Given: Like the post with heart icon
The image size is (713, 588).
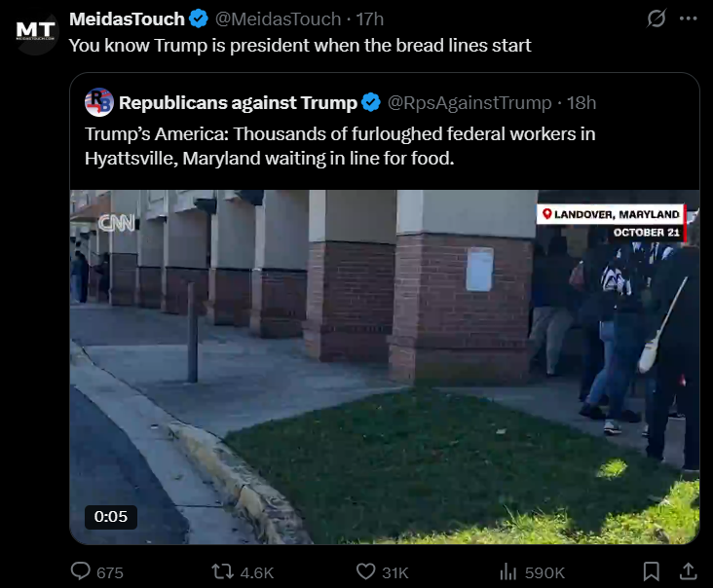Looking at the screenshot, I should click(365, 571).
